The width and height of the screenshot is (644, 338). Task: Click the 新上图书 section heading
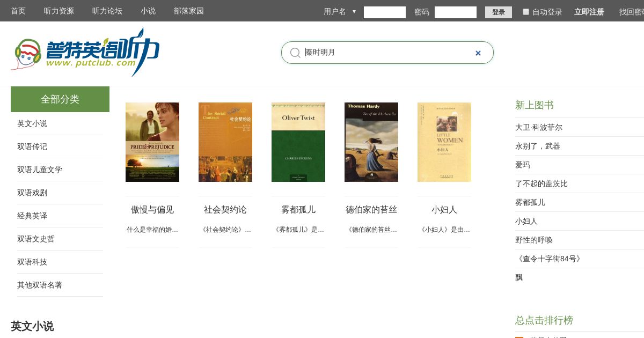(x=535, y=105)
